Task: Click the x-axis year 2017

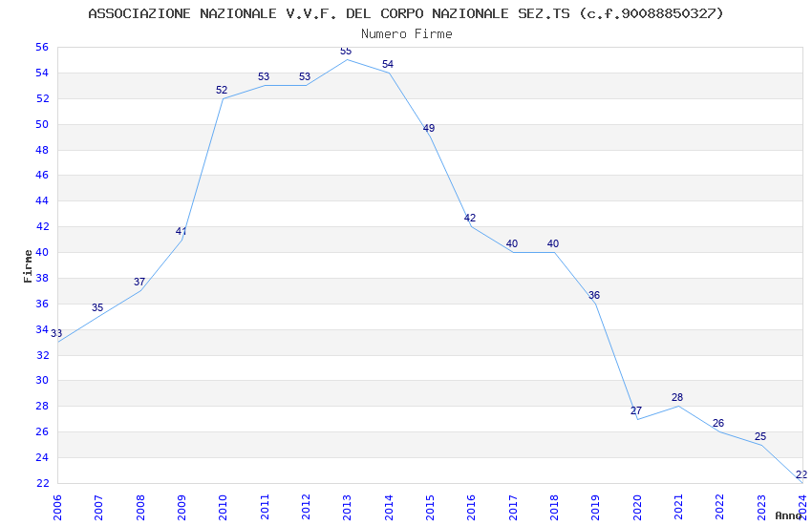Action: 513,508
